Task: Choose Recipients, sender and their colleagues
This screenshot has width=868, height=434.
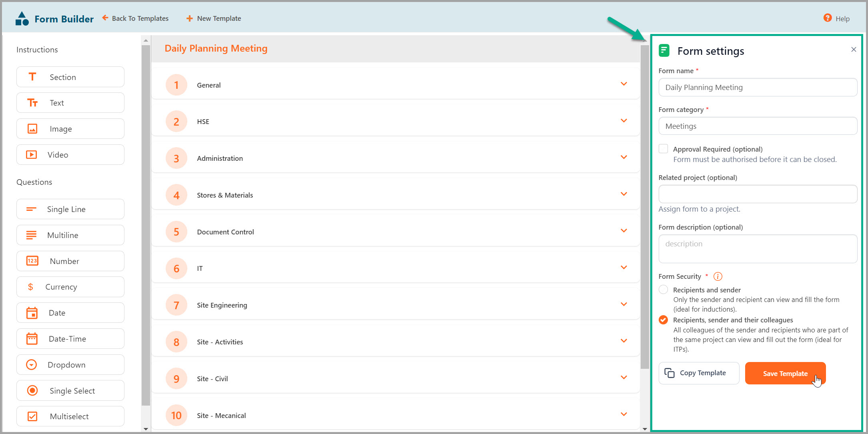Action: [663, 320]
